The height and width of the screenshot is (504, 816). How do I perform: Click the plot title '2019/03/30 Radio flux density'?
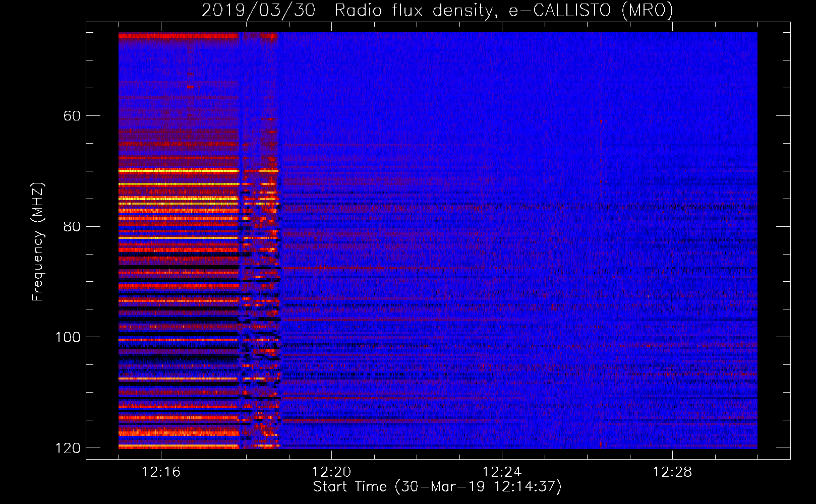tap(437, 10)
